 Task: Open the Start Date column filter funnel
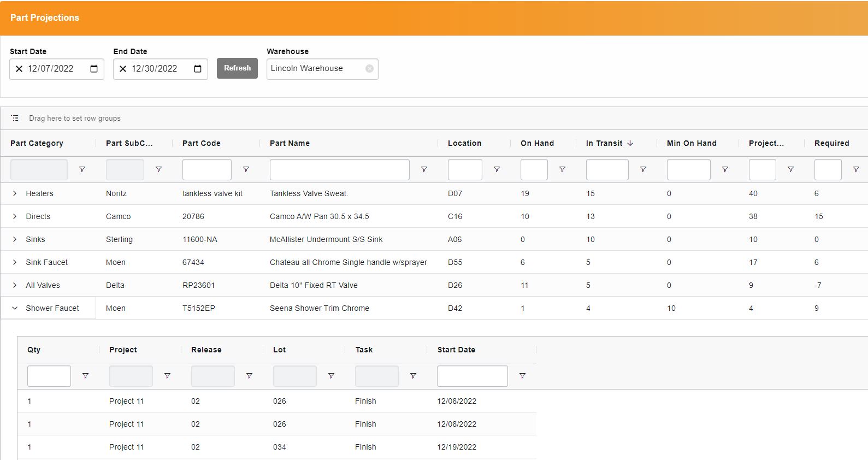pos(522,376)
